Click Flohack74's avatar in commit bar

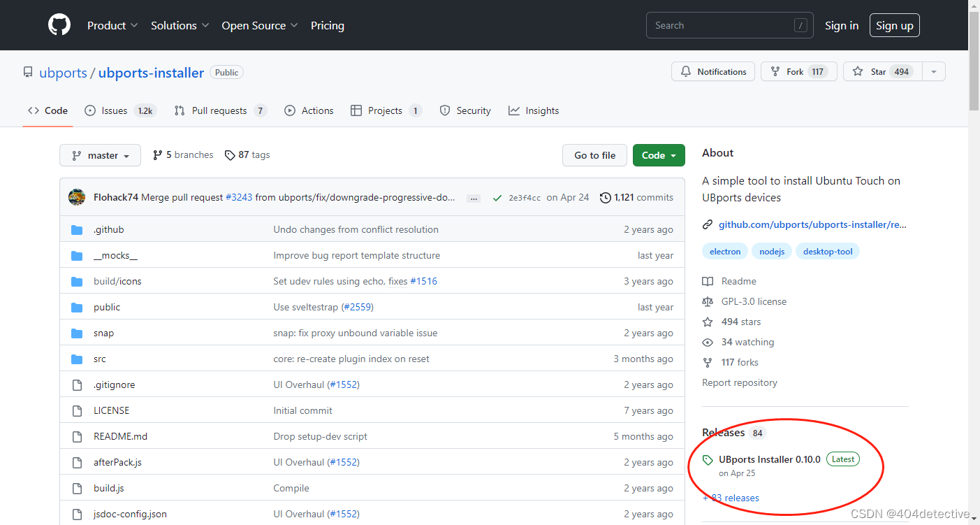[77, 197]
